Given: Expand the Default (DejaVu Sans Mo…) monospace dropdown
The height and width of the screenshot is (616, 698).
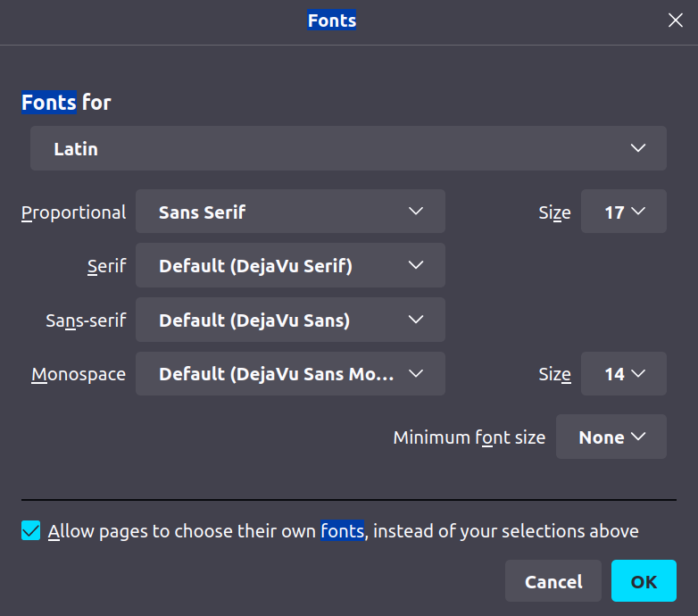Looking at the screenshot, I should pyautogui.click(x=290, y=373).
